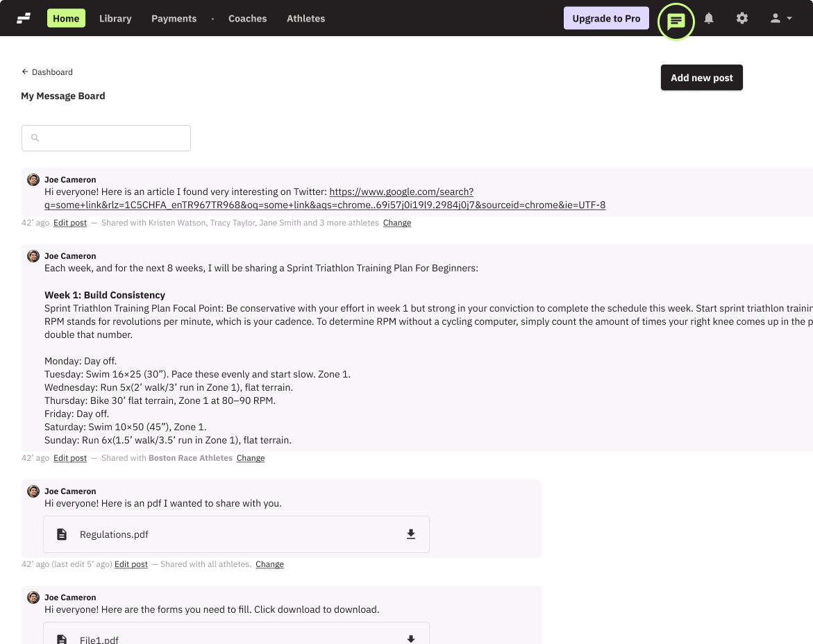Open notifications via the bell icon
The image size is (813, 644).
[x=709, y=18]
